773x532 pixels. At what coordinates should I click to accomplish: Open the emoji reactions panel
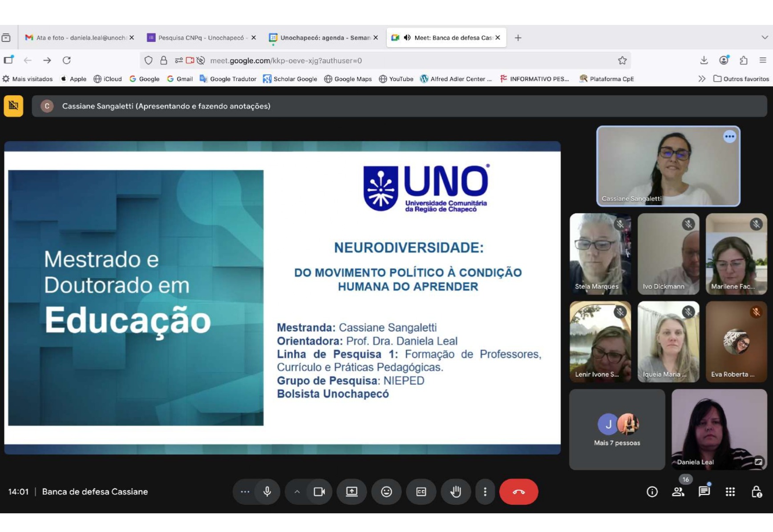386,492
